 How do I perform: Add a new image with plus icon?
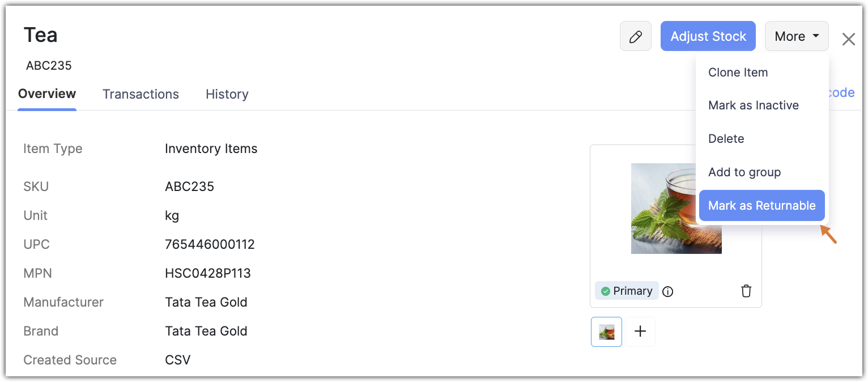tap(640, 332)
